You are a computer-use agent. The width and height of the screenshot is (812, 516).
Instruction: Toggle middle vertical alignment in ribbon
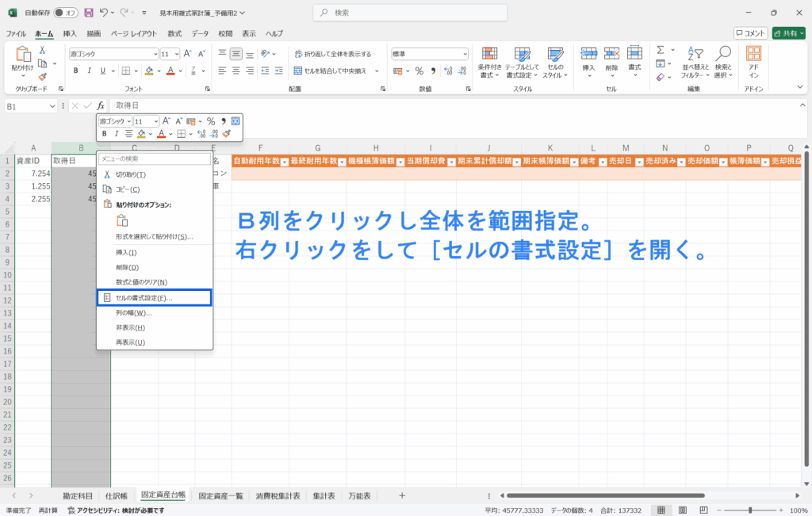pos(236,54)
